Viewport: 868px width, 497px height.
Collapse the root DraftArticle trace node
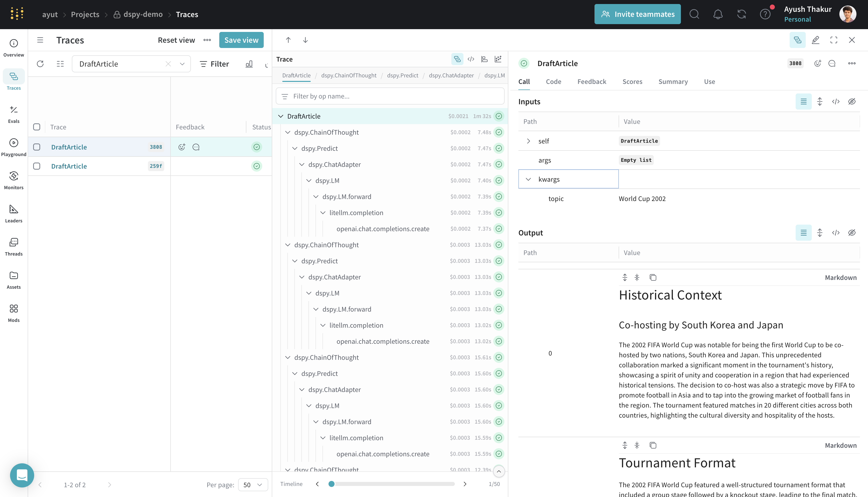pyautogui.click(x=281, y=116)
